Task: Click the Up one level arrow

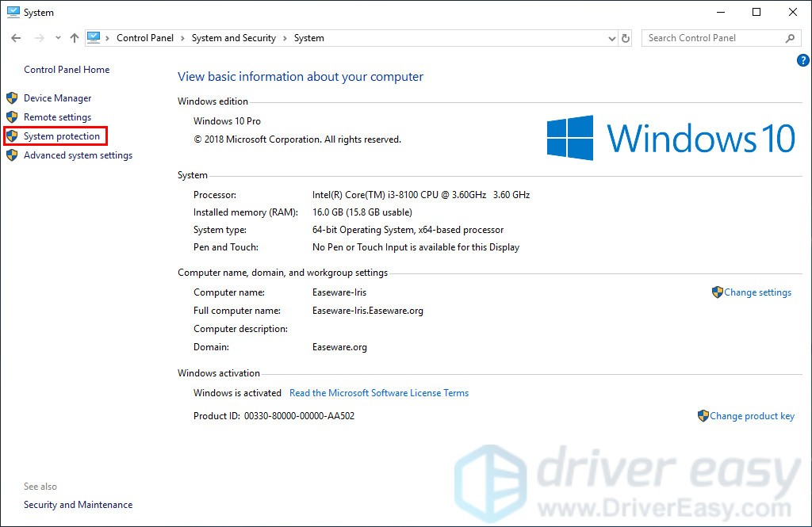Action: 75,38
